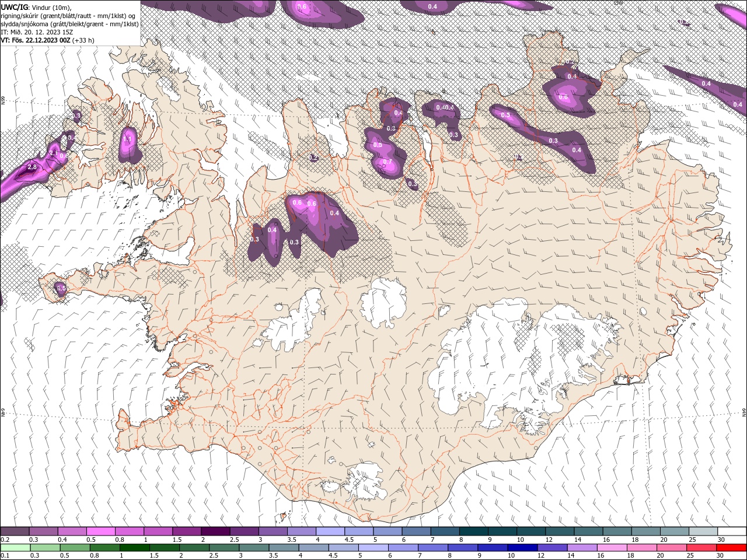Pick the deep blue 10–12 swatch, lower scale
The image size is (747, 560).
click(522, 548)
